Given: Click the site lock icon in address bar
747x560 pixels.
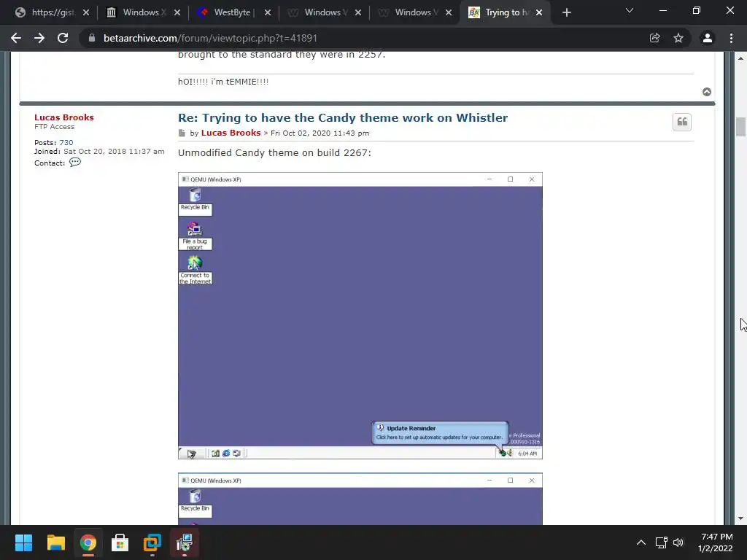Looking at the screenshot, I should (92, 38).
